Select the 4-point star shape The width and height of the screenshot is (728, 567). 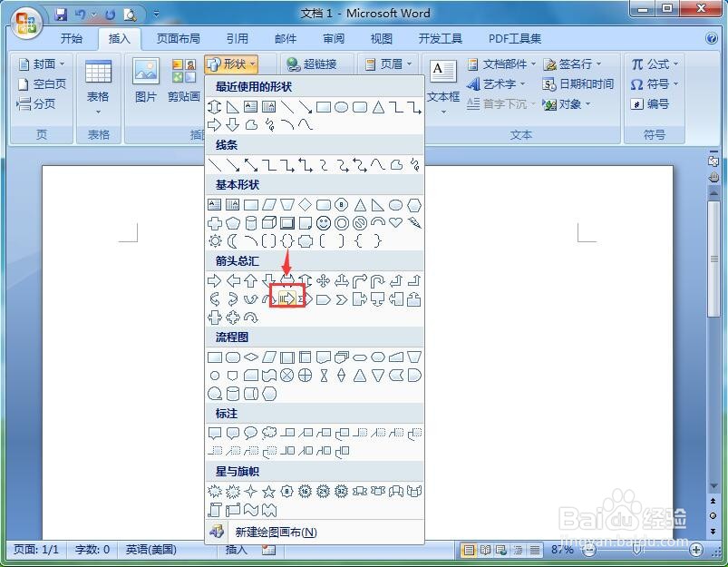point(251,491)
